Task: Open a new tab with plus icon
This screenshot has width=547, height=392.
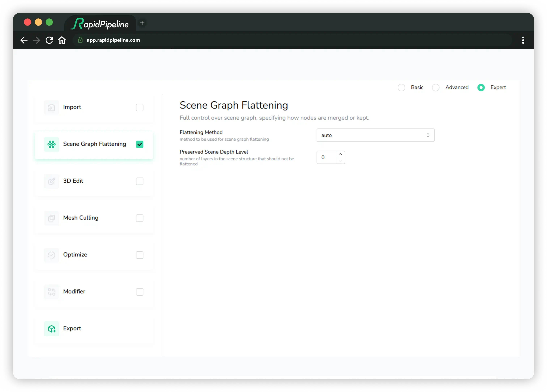Action: pos(142,23)
